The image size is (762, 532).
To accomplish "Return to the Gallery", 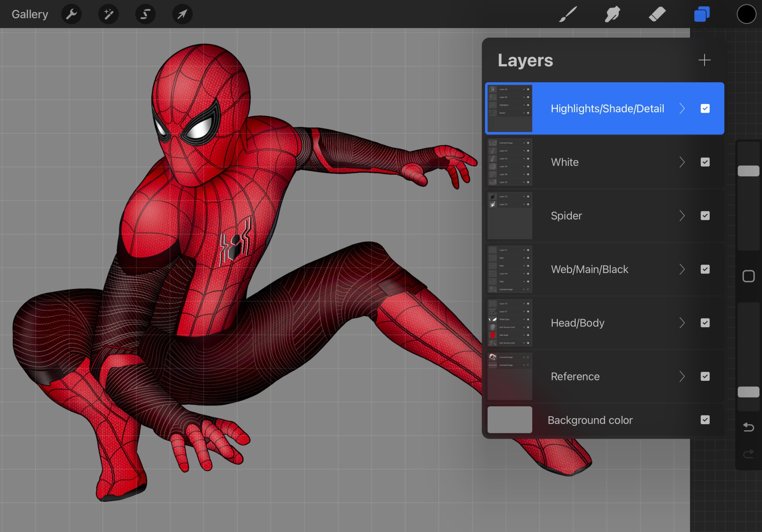I will point(30,14).
